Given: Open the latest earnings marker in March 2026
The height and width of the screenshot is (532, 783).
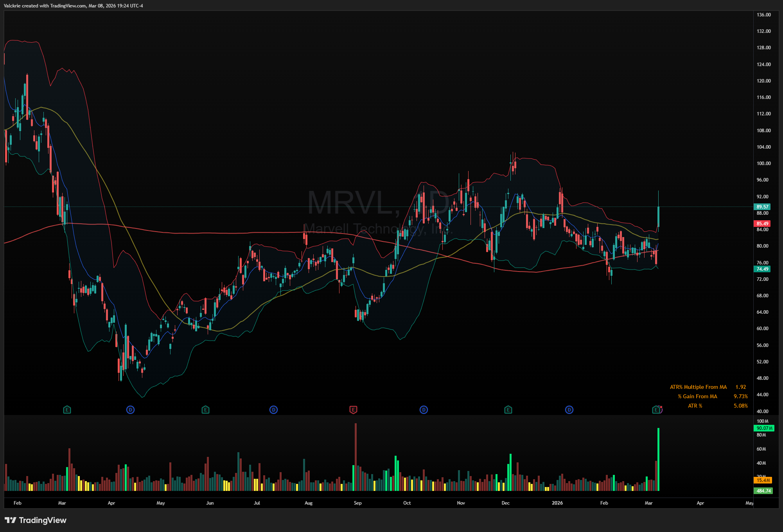Looking at the screenshot, I should coord(656,410).
